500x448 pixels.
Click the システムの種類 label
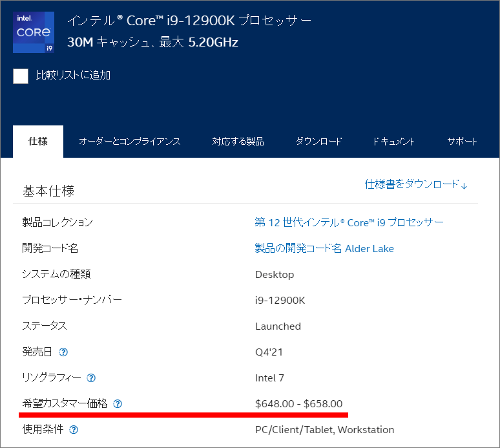(x=56, y=274)
